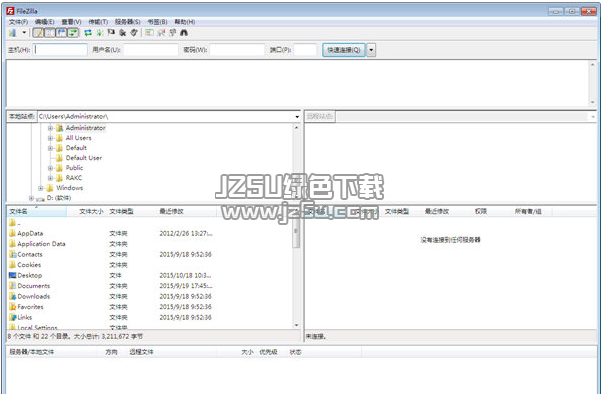This screenshot has width=601, height=394.
Task: Select the AppData folder row
Action: pos(149,233)
